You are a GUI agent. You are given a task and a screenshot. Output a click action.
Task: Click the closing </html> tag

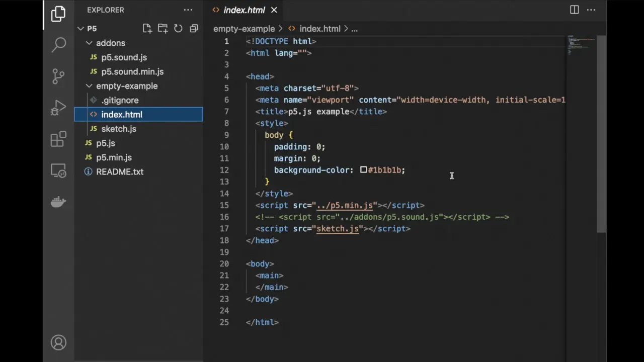[x=262, y=322]
